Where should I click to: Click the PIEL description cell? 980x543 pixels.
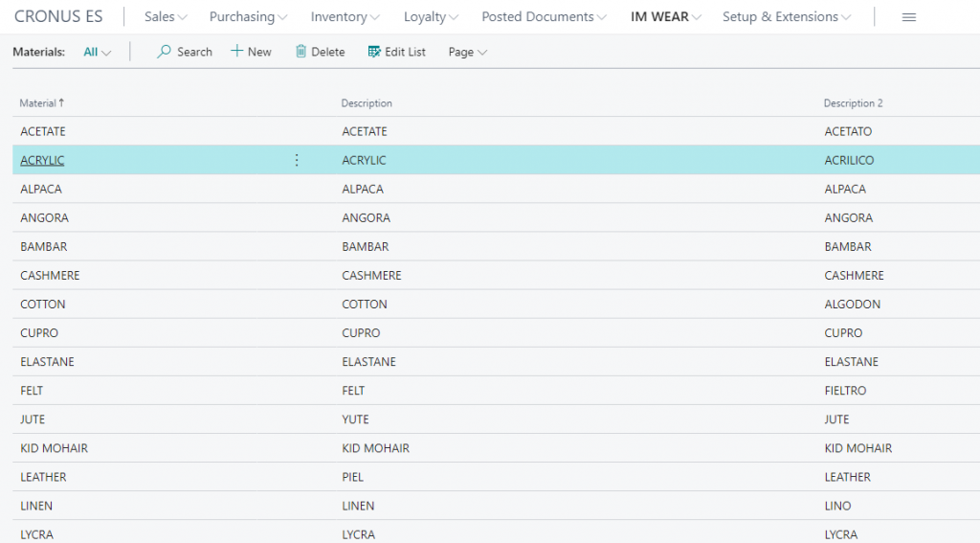coord(352,477)
